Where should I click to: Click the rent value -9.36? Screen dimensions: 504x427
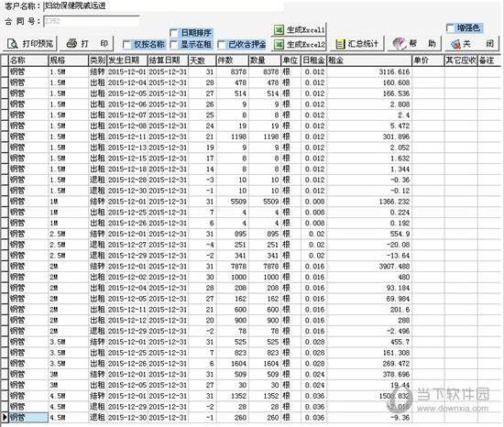click(x=400, y=418)
